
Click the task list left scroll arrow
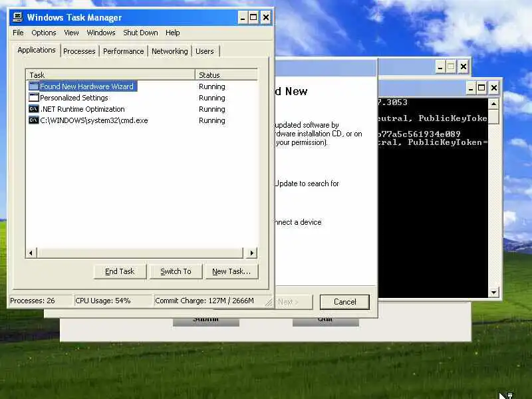click(31, 253)
